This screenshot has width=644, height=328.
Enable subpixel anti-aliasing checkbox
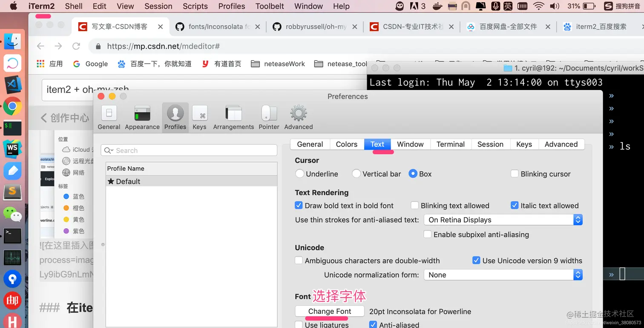pos(428,234)
